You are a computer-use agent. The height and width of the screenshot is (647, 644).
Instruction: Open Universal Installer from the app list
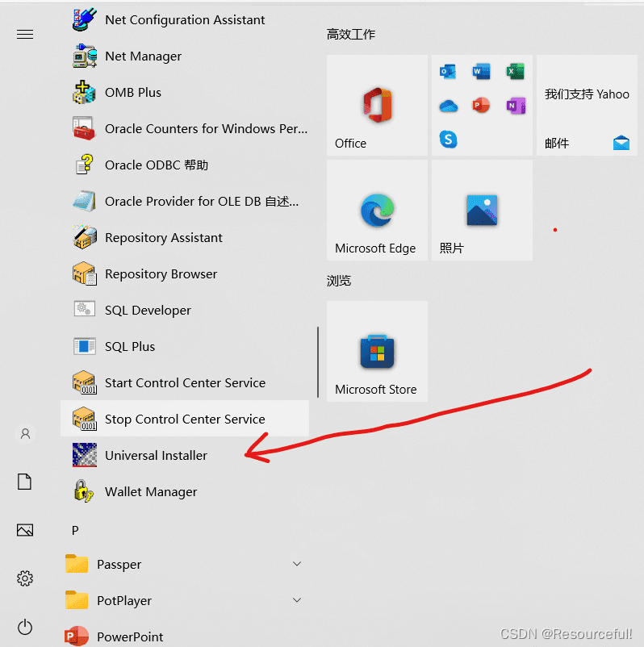(x=156, y=456)
